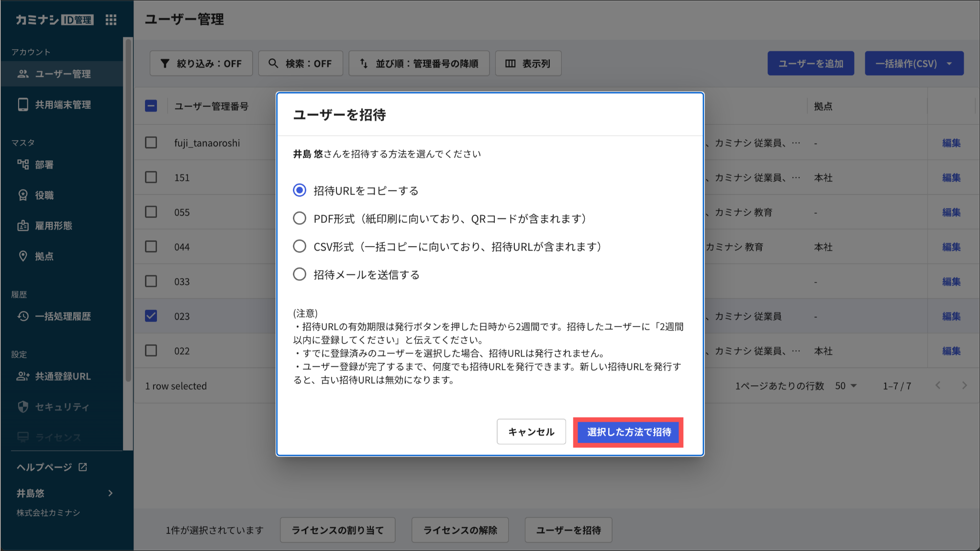The image size is (980, 551).
Task: Click the sidebar vertical scrollbar
Action: click(128, 211)
